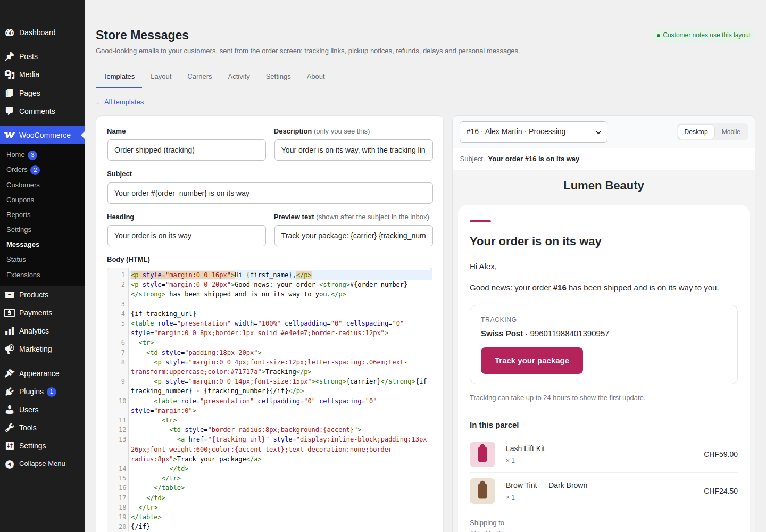Click the tracking number 996011988401390957
The image size is (766, 532).
[x=570, y=334]
